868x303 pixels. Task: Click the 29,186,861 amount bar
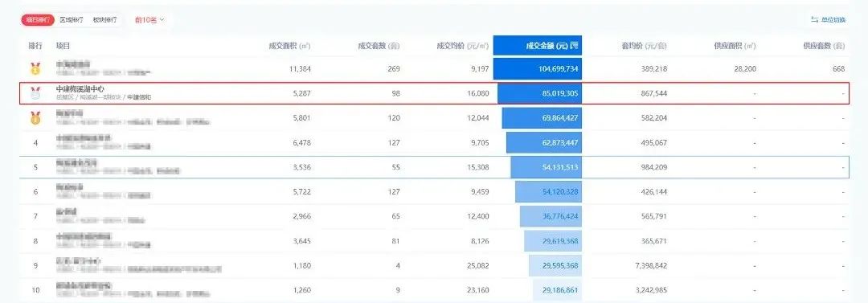[x=557, y=289]
